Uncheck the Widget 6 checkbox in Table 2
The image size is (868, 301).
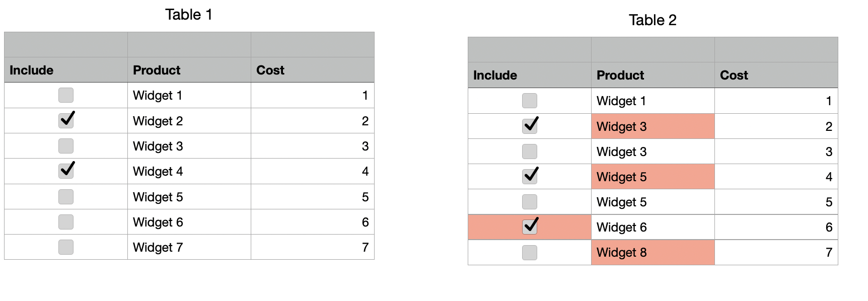pyautogui.click(x=530, y=227)
